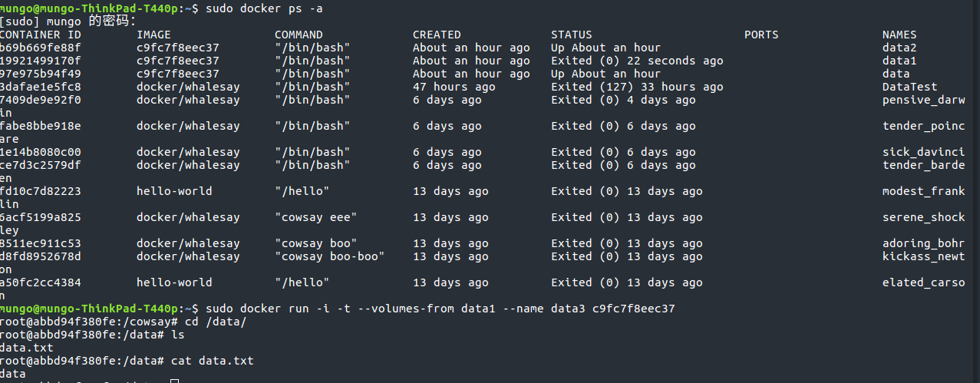Click the container name serene_shock

coord(924,217)
